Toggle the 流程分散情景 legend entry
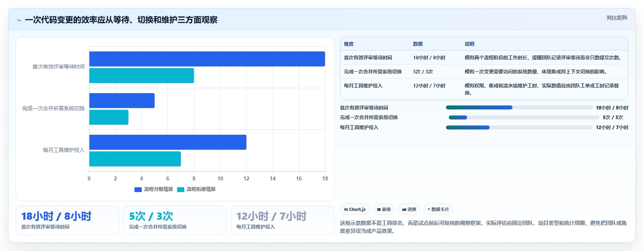This screenshot has height=251, width=644. coord(154,189)
